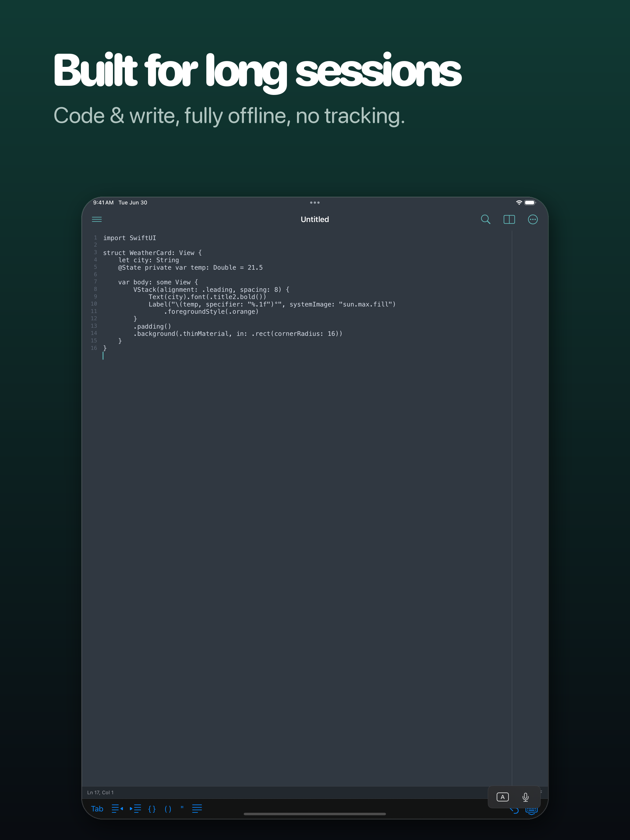Click the 9:41 AM clock

(x=103, y=202)
